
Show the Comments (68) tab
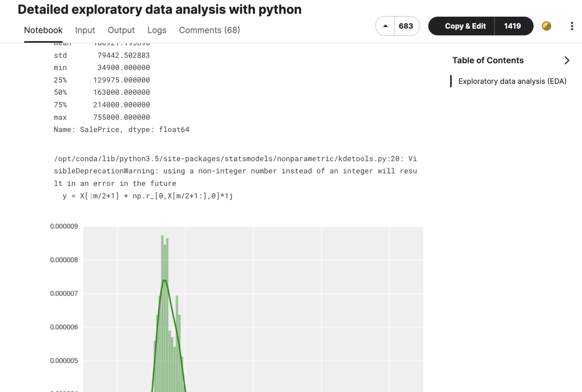[x=209, y=30]
